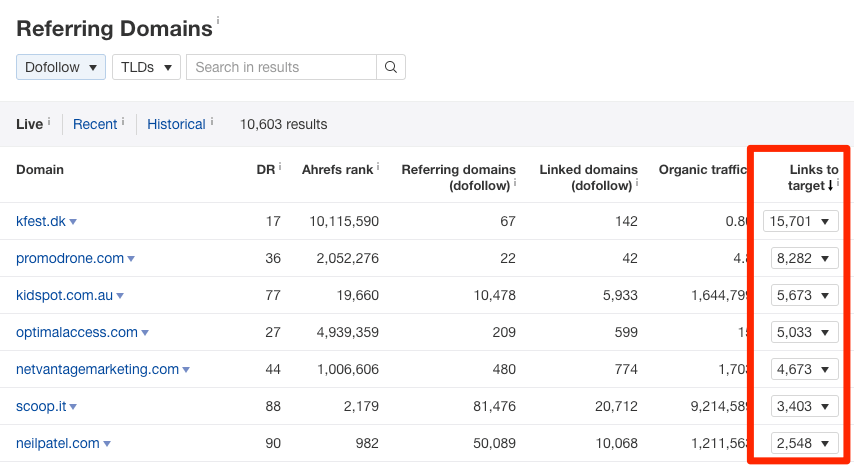The height and width of the screenshot is (466, 854).
Task: Switch to the Historical tab
Action: pyautogui.click(x=176, y=124)
